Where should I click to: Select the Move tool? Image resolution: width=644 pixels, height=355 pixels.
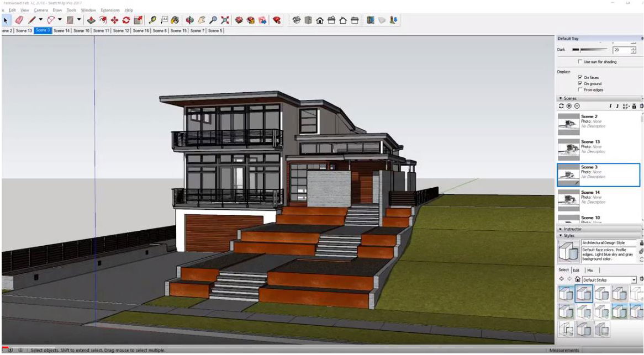click(115, 20)
